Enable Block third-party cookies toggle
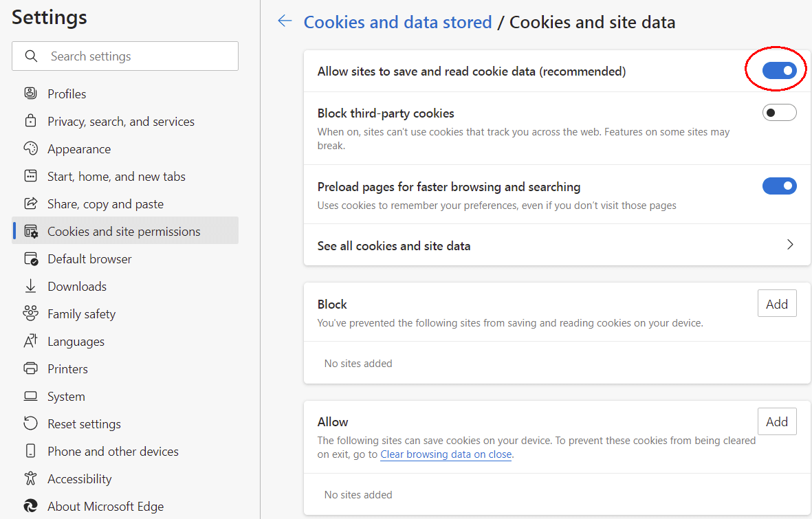This screenshot has width=812, height=519. (779, 113)
